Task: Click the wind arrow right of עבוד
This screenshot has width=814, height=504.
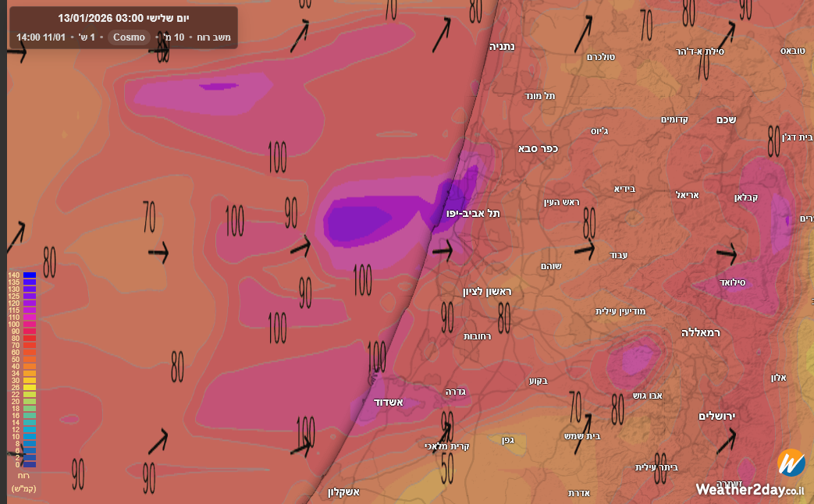Action: [x=584, y=250]
